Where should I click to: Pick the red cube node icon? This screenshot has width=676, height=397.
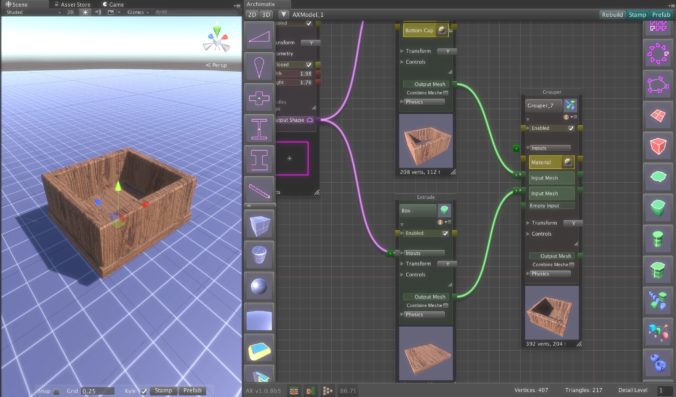[x=658, y=147]
